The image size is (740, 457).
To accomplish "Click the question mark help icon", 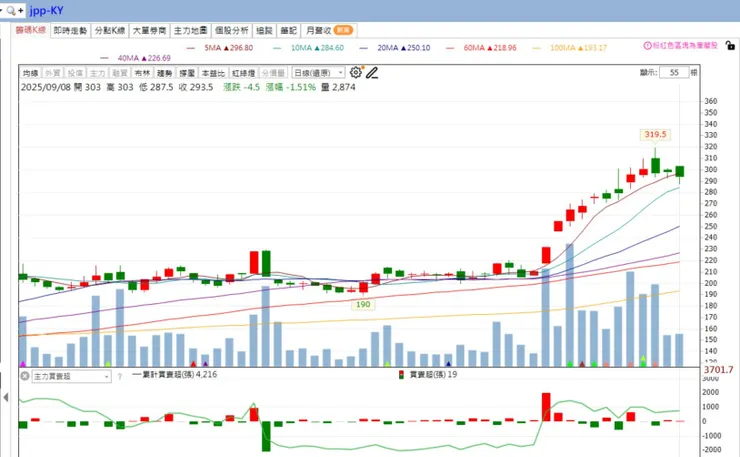I will pos(119,376).
